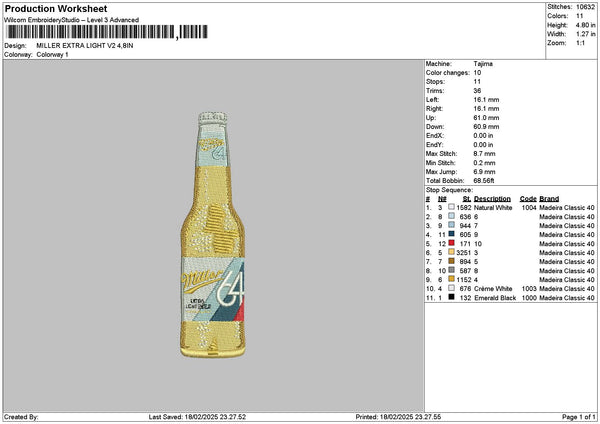The width and height of the screenshot is (600, 424).
Task: Select the gray swatch in stop row 8
Action: (452, 271)
